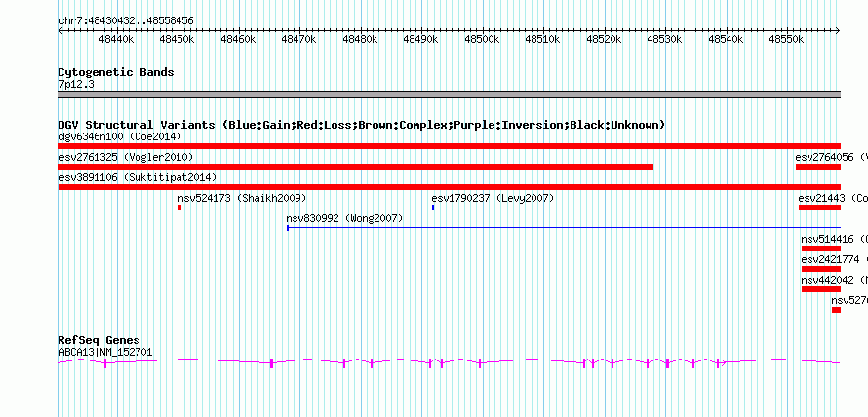Select the esv3891106 (Suktitipat2014) variant label
Image resolution: width=868 pixels, height=417 pixels.
coord(138,177)
